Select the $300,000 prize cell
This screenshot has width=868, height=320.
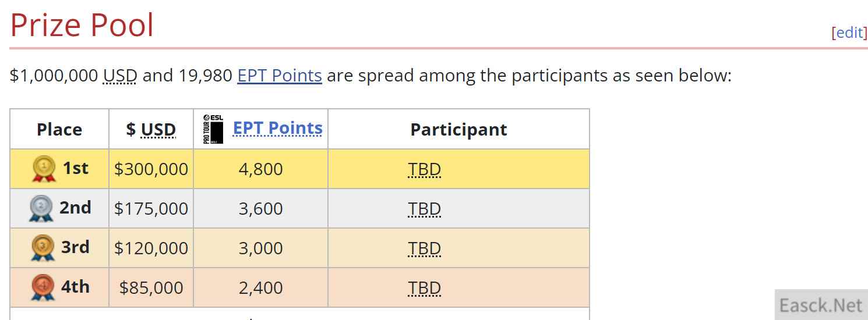(151, 169)
